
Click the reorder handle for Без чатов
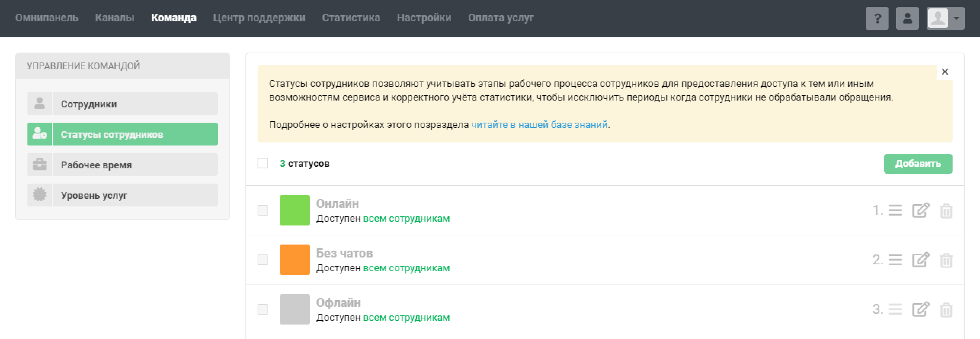895,260
